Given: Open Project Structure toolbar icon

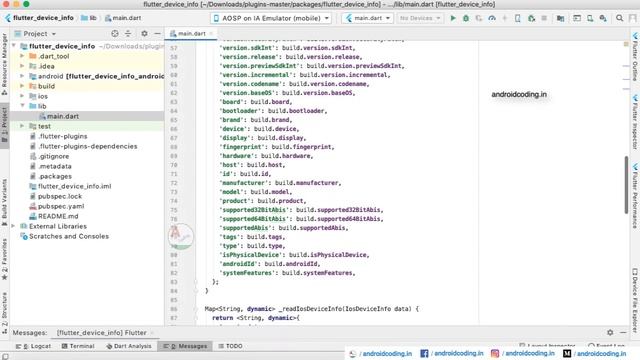Looking at the screenshot, I should tap(560, 18).
